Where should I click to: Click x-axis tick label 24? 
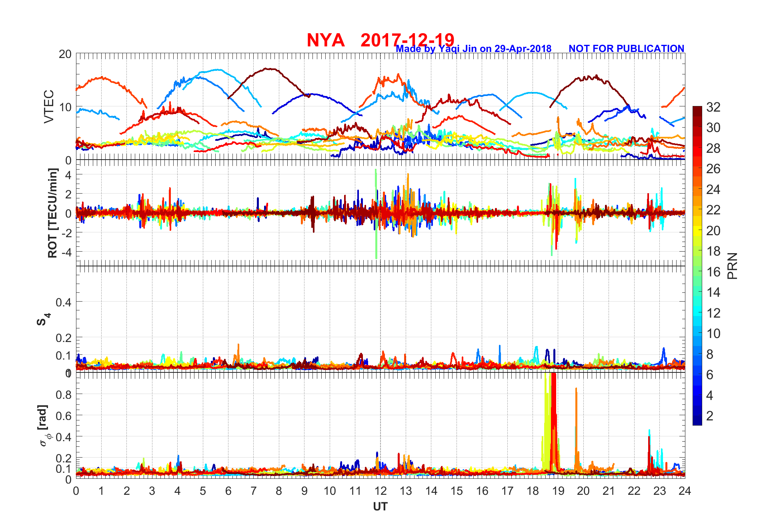(x=685, y=491)
